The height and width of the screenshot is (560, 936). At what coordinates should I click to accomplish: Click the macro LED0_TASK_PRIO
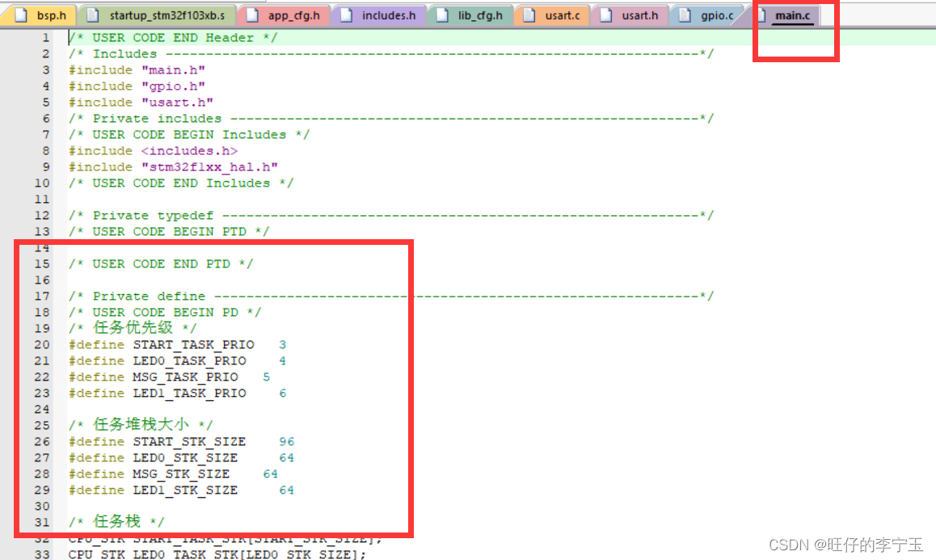189,360
